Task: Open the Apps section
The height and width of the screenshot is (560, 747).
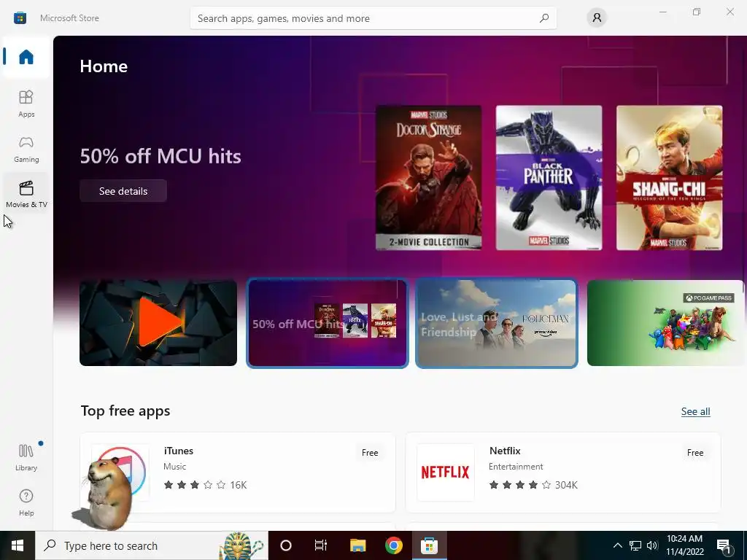Action: coord(26,104)
